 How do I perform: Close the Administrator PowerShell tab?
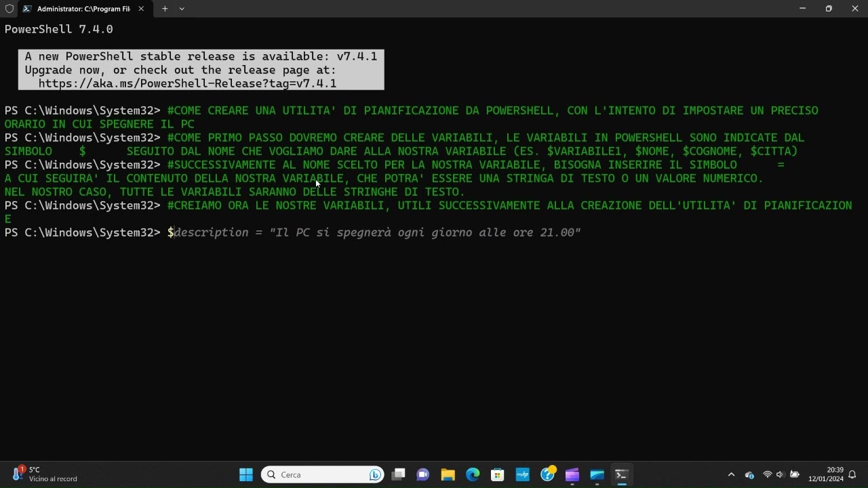coord(141,9)
